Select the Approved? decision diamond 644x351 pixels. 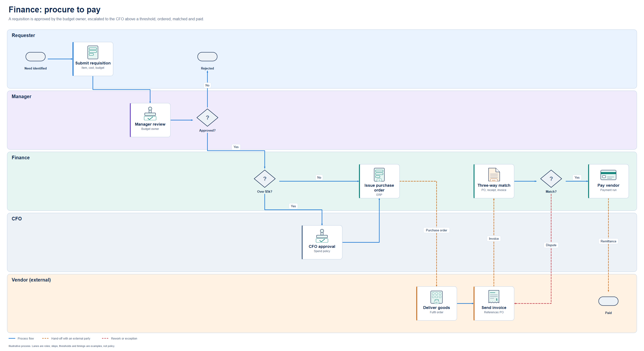click(207, 117)
